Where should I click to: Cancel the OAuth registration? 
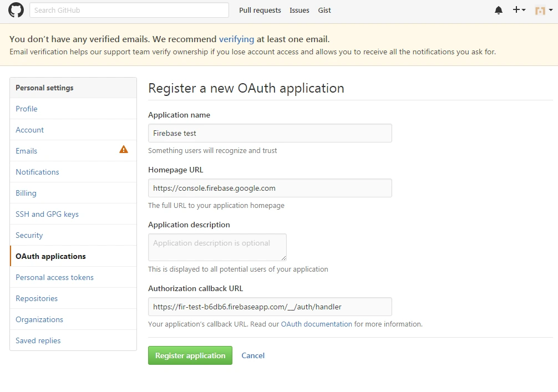(x=253, y=355)
